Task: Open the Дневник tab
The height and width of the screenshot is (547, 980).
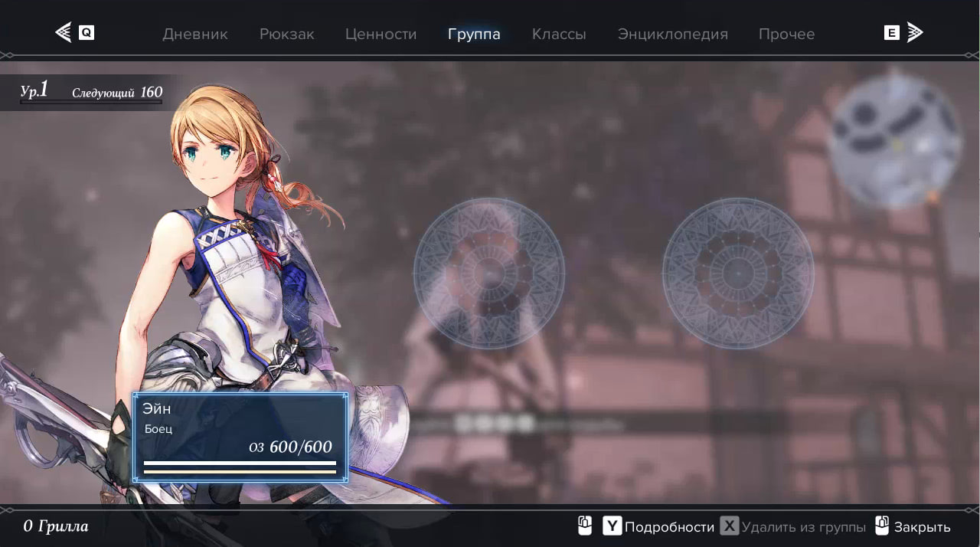Action: point(195,34)
